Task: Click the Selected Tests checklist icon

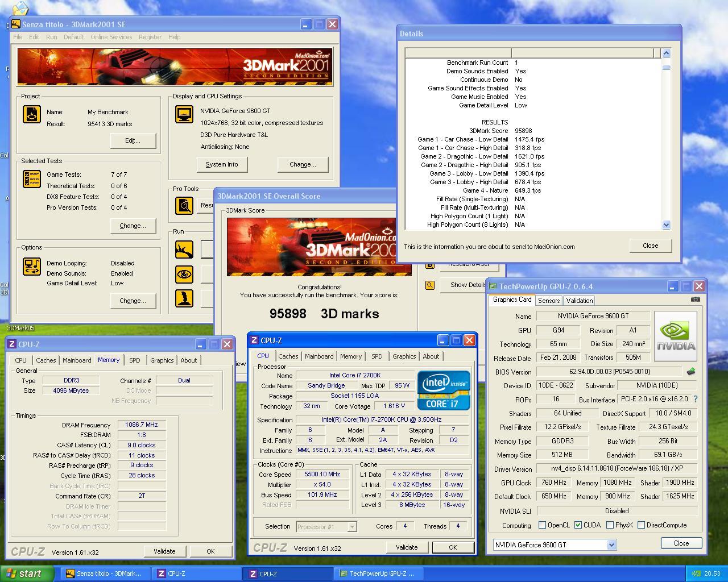Action: tap(32, 178)
